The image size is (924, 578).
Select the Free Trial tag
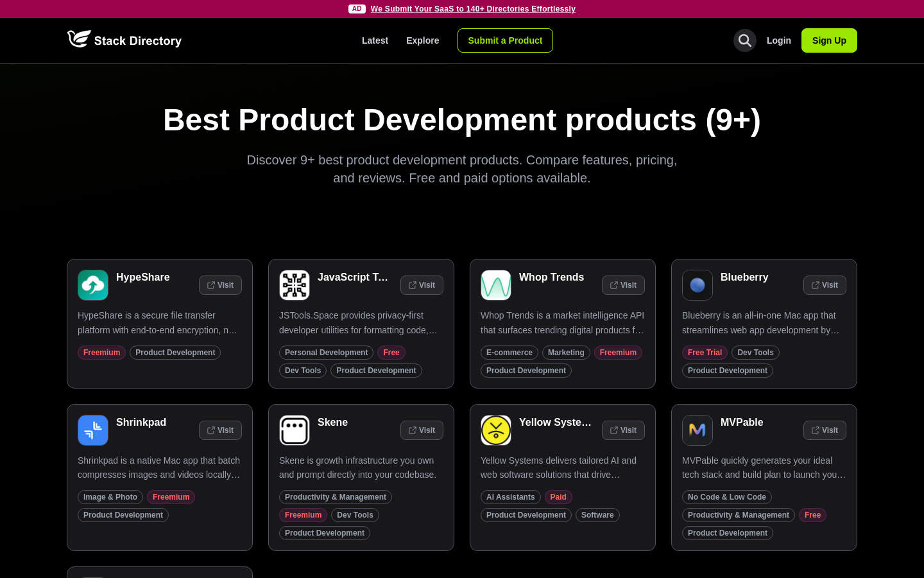coord(705,353)
